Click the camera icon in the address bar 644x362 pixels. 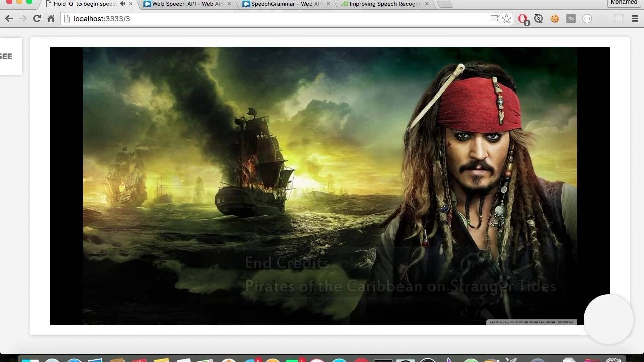coord(495,19)
